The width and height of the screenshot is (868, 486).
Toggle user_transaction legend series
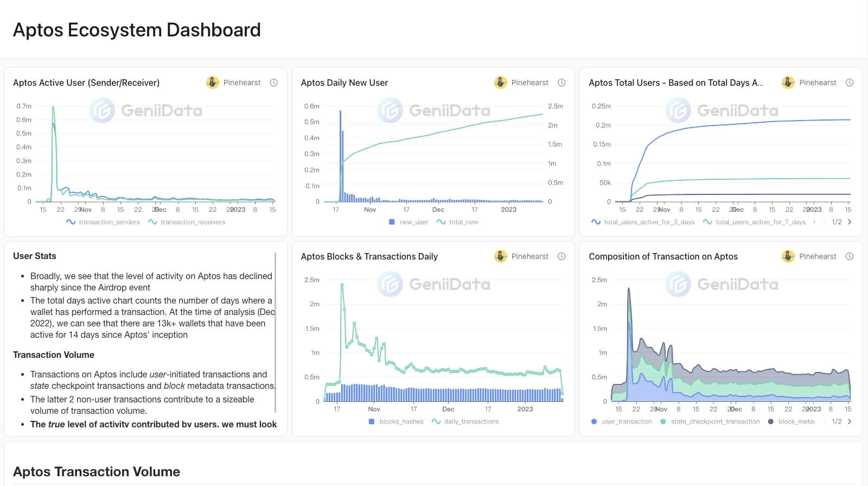622,421
